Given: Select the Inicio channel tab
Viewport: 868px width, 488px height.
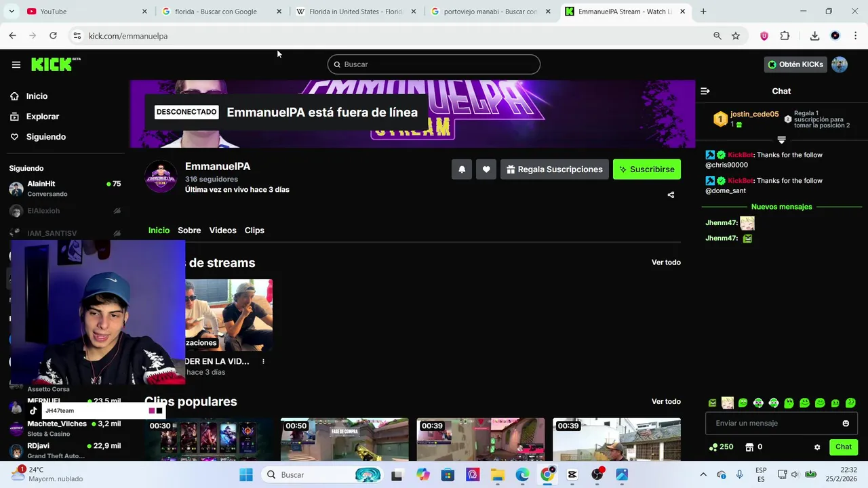Looking at the screenshot, I should (x=159, y=230).
